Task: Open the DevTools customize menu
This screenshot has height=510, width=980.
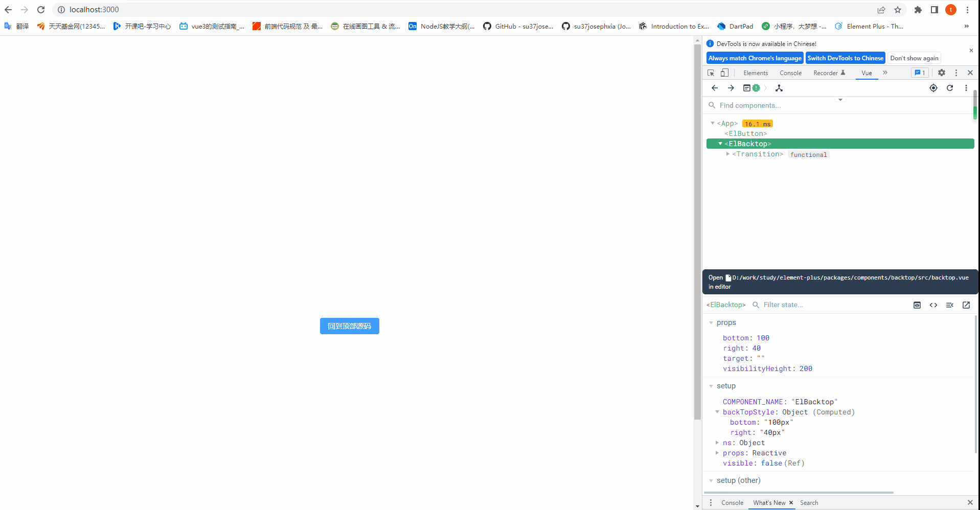Action: 956,73
